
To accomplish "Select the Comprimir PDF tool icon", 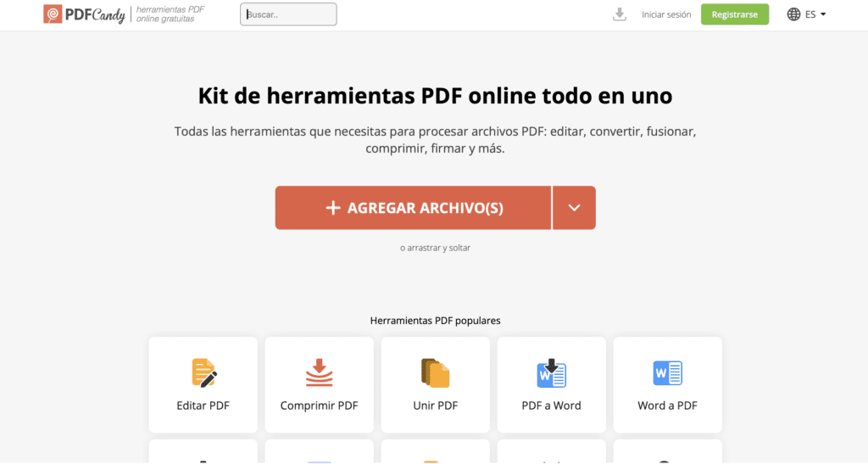I will (320, 372).
